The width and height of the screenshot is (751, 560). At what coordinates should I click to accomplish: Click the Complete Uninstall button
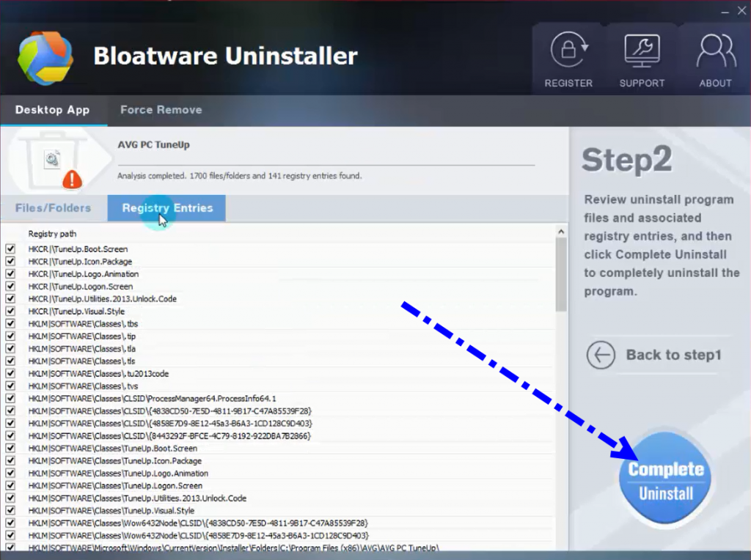click(x=665, y=479)
